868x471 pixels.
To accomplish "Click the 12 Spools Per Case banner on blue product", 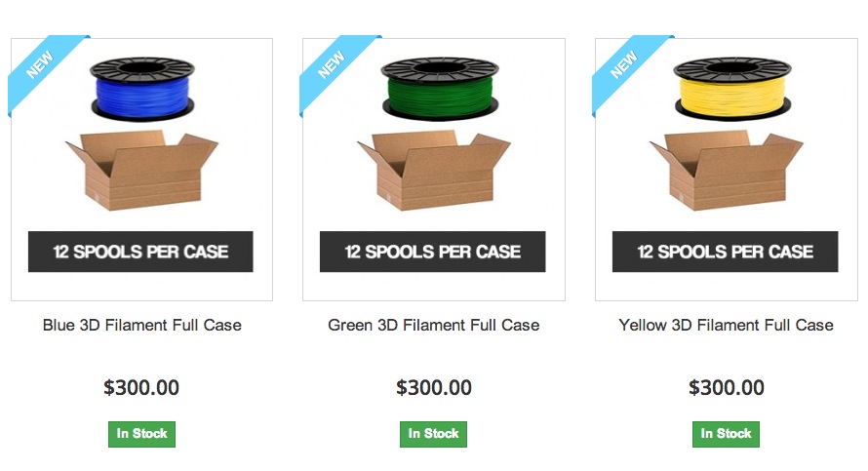I will [140, 252].
